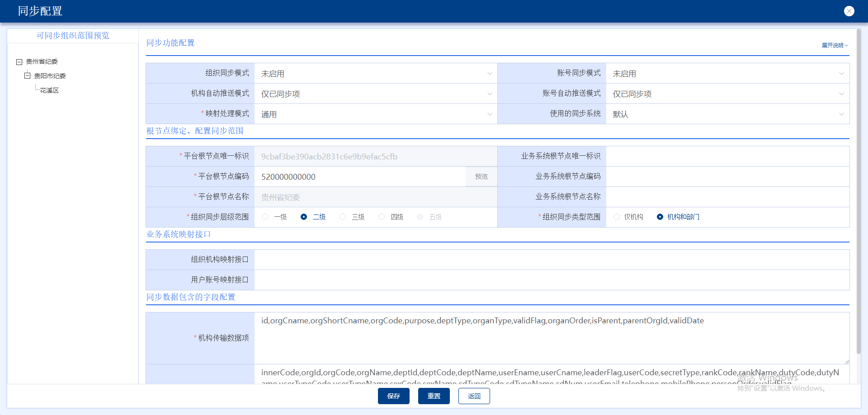This screenshot has width=868, height=415.
Task: Select the 三级 sync level radio
Action: pyautogui.click(x=343, y=217)
